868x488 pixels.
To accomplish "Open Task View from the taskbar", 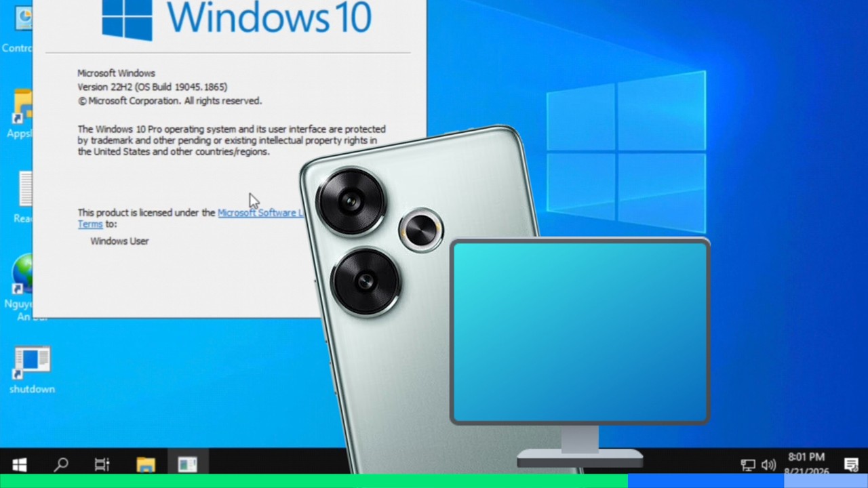I will tap(102, 464).
